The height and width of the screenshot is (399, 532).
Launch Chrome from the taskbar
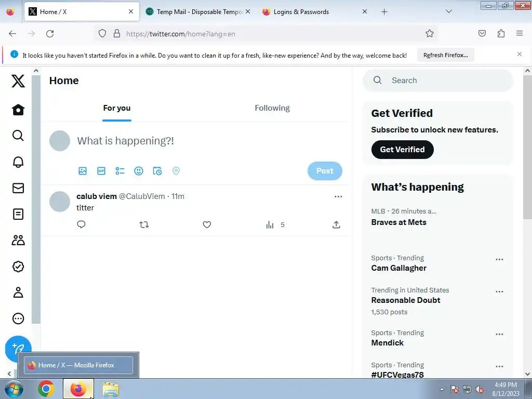tap(46, 389)
